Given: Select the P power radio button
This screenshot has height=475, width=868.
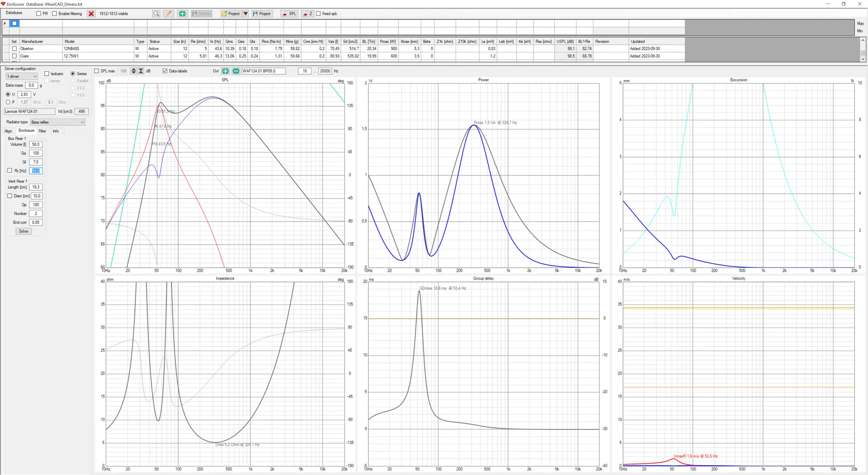Looking at the screenshot, I should coord(8,102).
